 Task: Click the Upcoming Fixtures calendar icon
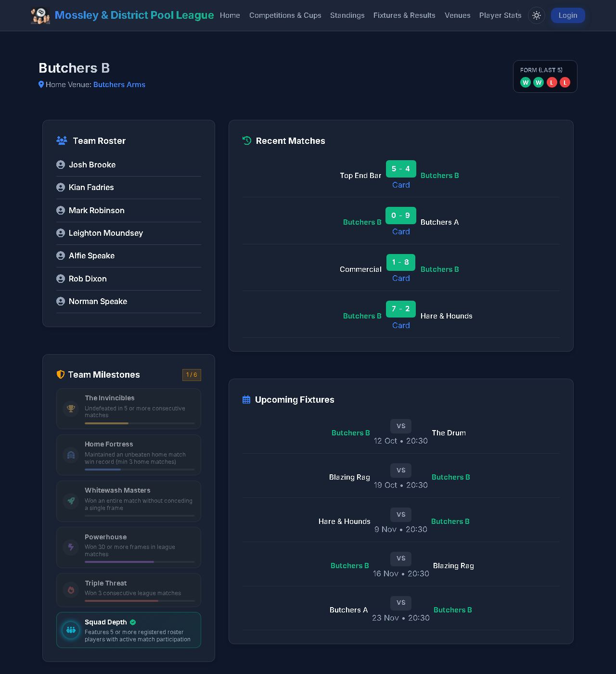pyautogui.click(x=246, y=399)
